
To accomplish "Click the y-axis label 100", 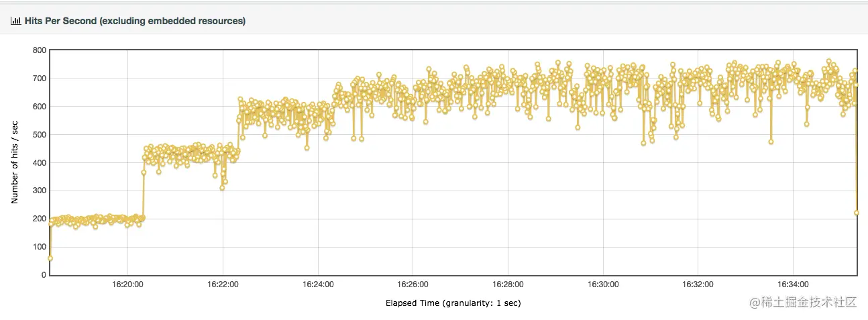I will [x=39, y=248].
